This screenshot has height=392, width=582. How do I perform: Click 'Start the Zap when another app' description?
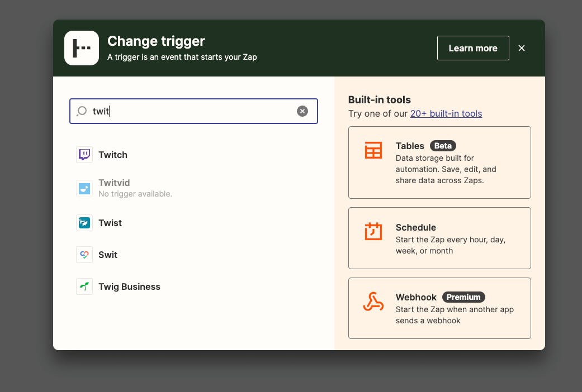click(x=455, y=315)
